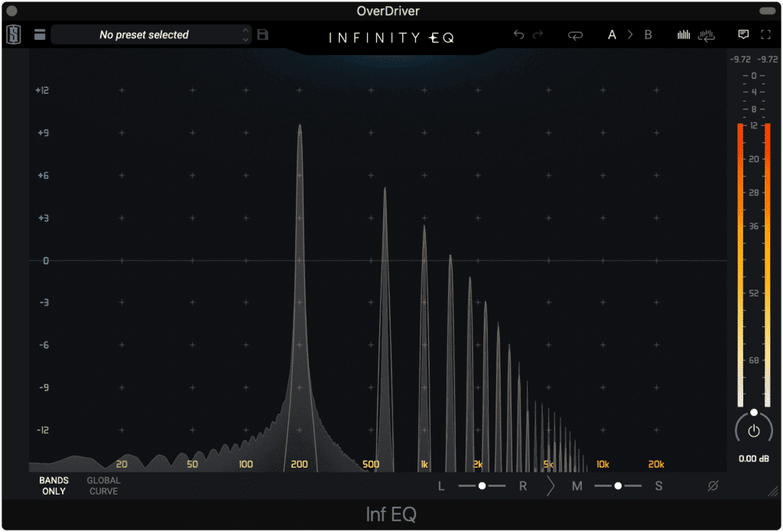Click the -6 gain scale label
Viewport: 783px width, 532px height.
click(44, 345)
